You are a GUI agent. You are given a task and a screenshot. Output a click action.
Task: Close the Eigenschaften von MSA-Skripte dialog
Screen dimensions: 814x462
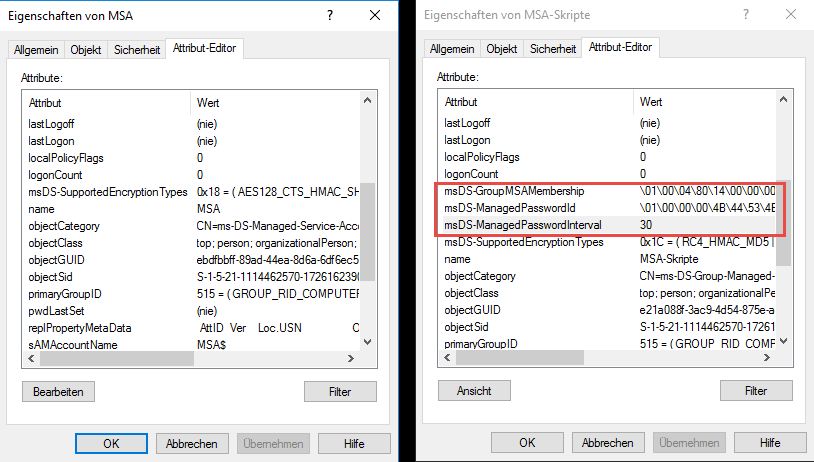(x=791, y=15)
